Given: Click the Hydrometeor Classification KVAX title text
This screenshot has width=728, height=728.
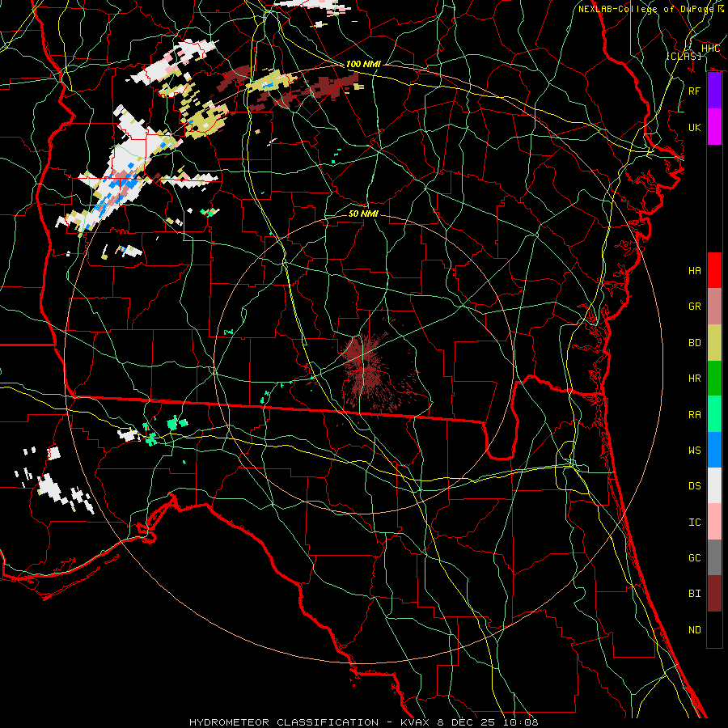Looking at the screenshot, I should click(363, 722).
